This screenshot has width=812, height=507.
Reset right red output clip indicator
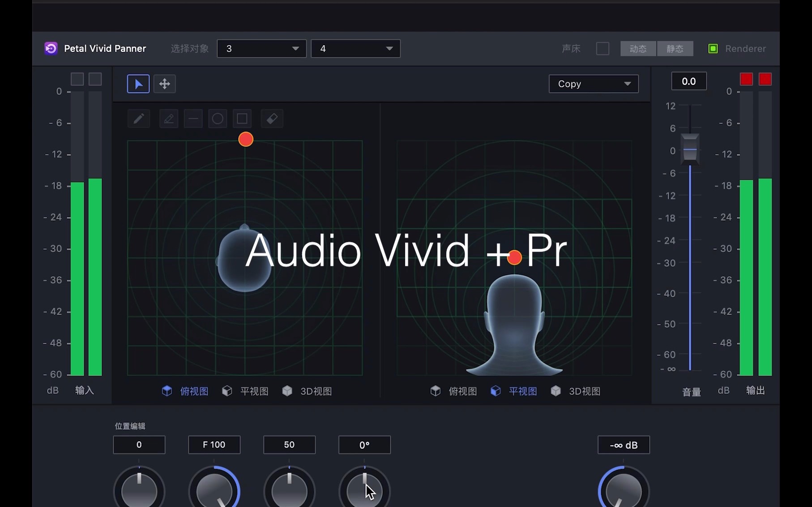[765, 79]
